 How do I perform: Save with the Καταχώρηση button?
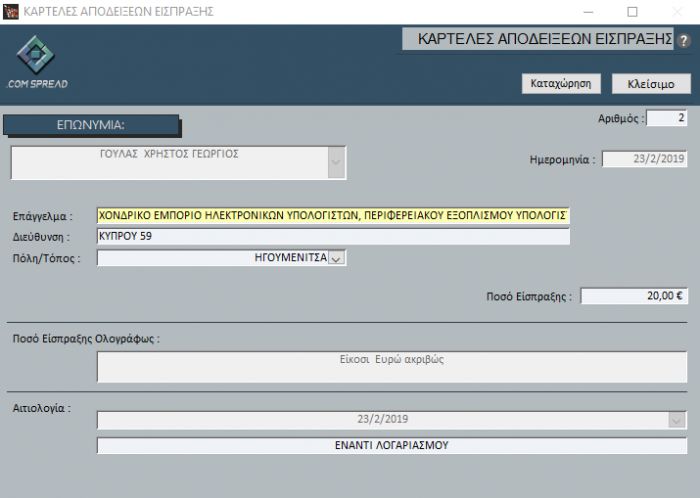click(561, 83)
